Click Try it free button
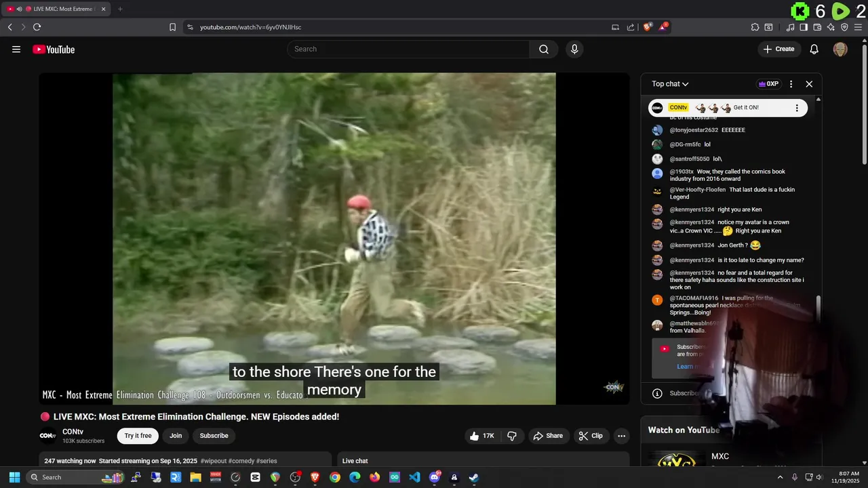This screenshot has width=868, height=488. pos(138,436)
